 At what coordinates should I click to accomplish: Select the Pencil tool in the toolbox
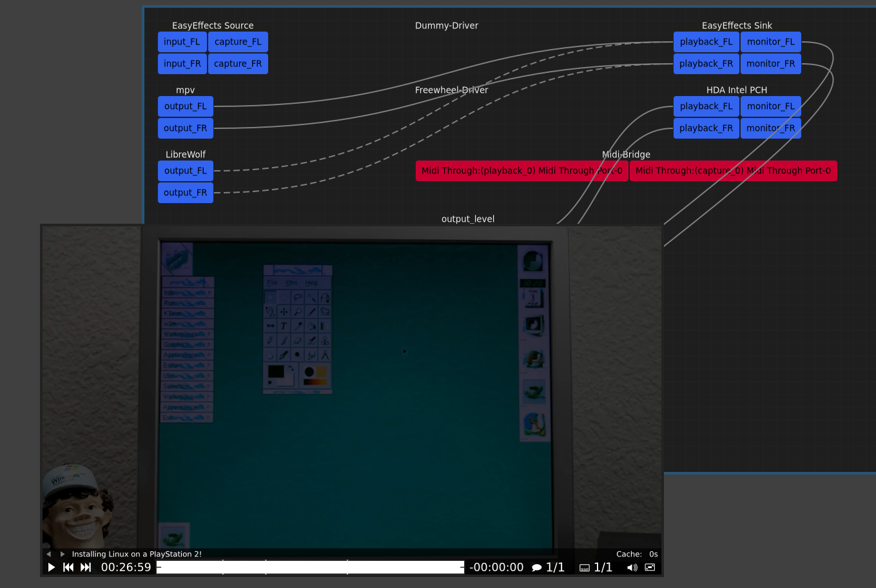[x=270, y=340]
